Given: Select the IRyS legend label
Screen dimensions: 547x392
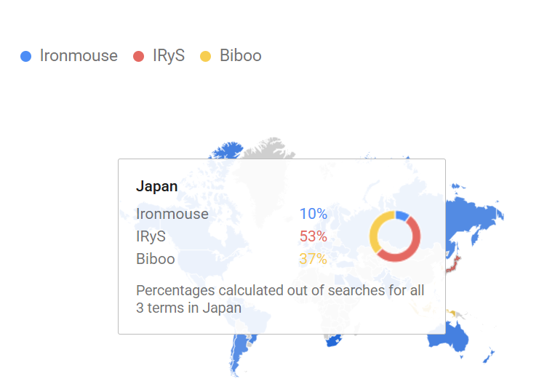Looking at the screenshot, I should coord(169,56).
